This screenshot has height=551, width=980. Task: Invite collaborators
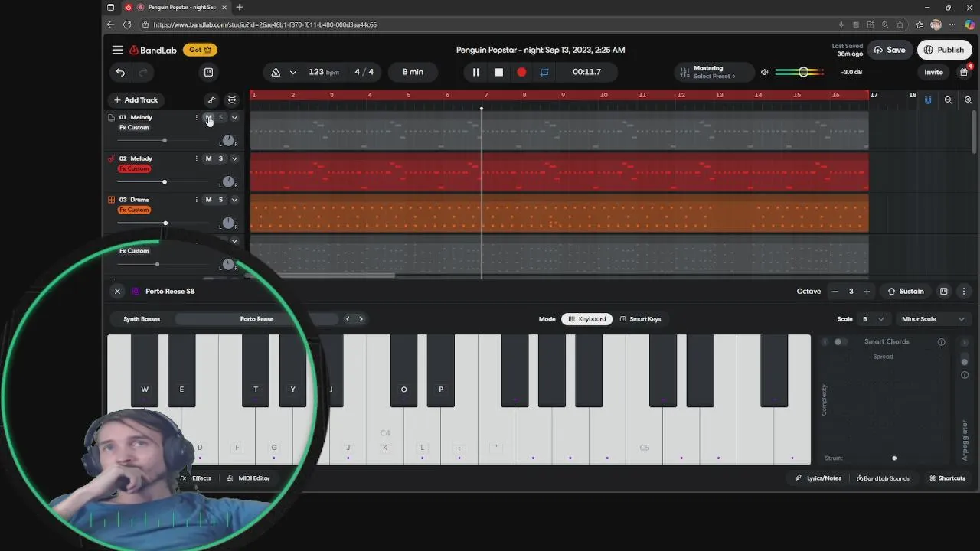pyautogui.click(x=933, y=72)
